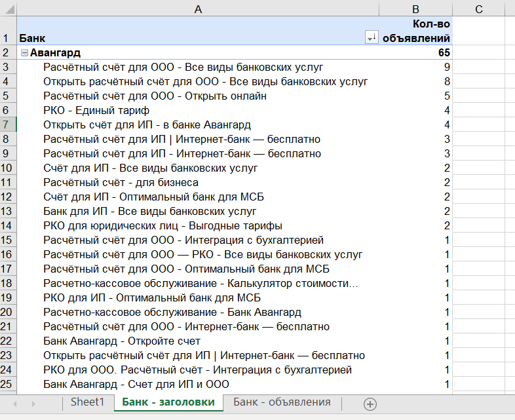Select cell 'РКО для ООО. Расчётный счёт - Интеграция с бухгалтерией'

click(x=198, y=370)
